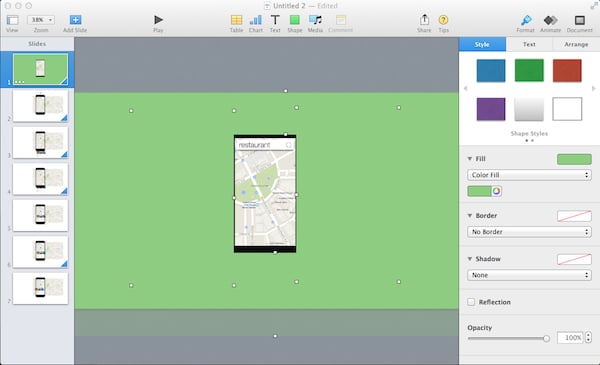Apply the gray gradient shape style
Image resolution: width=600 pixels, height=365 pixels.
coord(529,109)
